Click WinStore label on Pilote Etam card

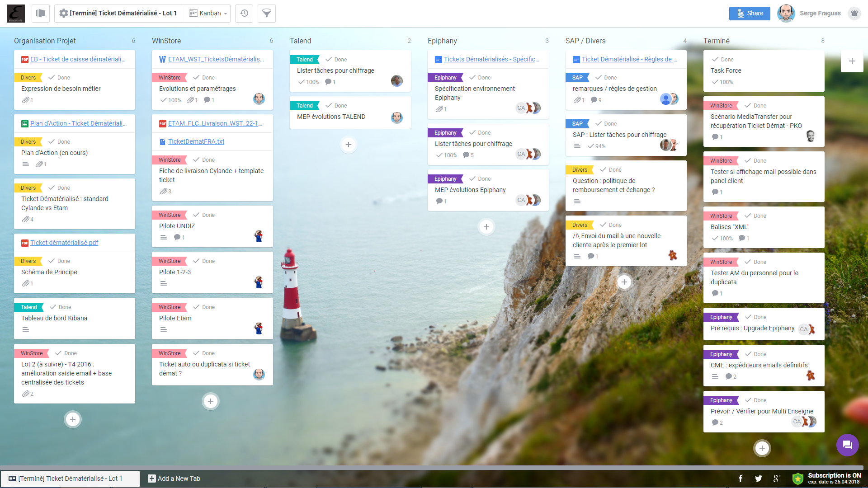(170, 307)
